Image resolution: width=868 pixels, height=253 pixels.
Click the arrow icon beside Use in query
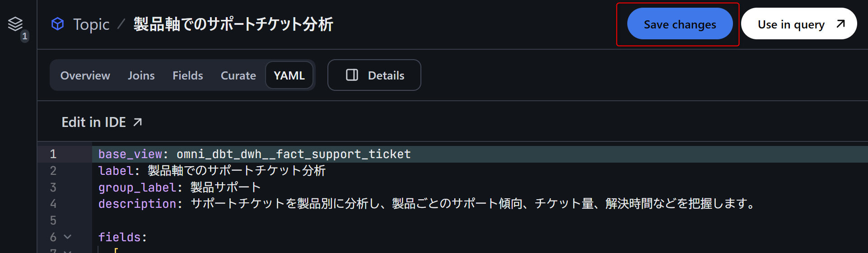(840, 24)
